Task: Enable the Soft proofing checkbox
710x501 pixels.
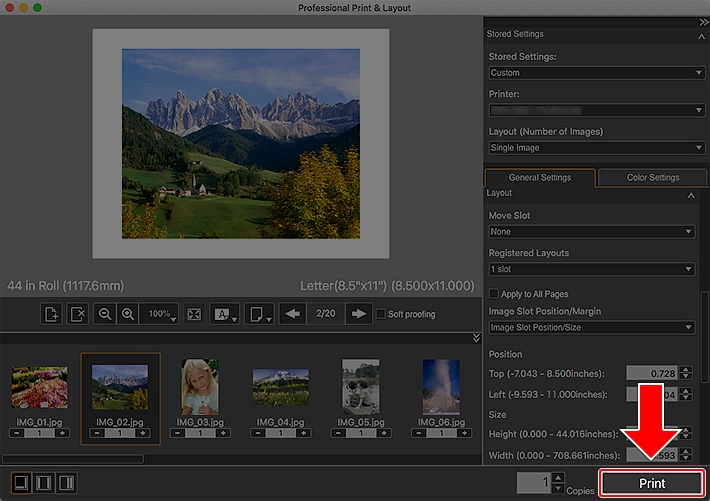Action: 381,314
